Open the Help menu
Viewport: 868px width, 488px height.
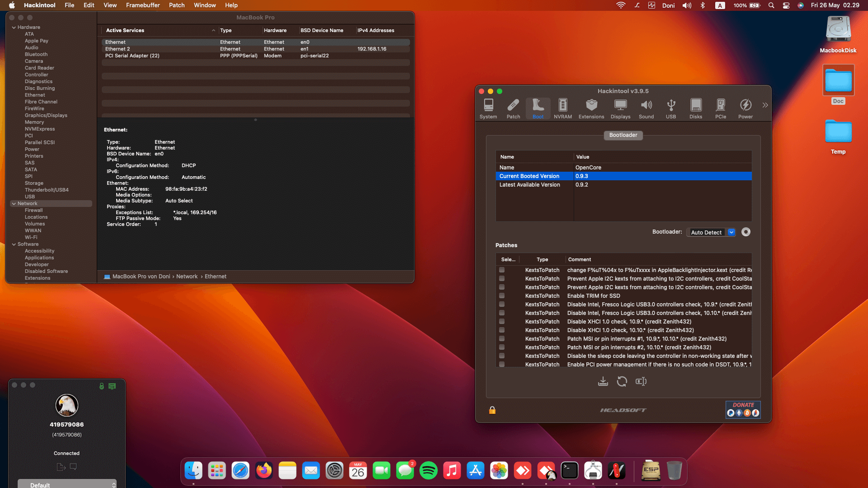231,5
